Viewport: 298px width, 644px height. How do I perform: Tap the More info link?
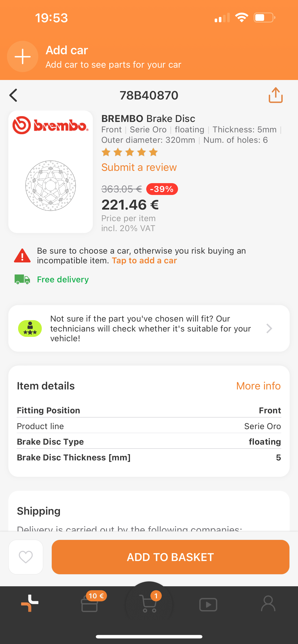(x=258, y=386)
